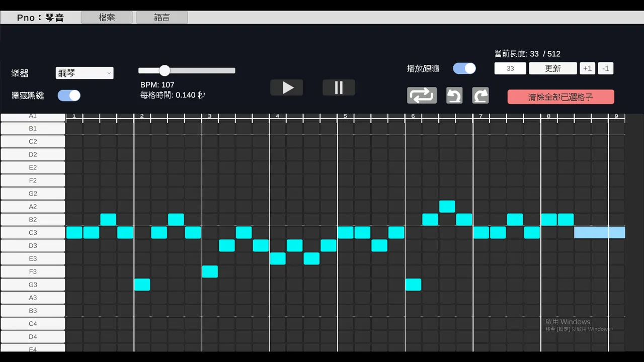Remove the G3 note in measure 6
This screenshot has width=644, height=362.
pyautogui.click(x=413, y=285)
